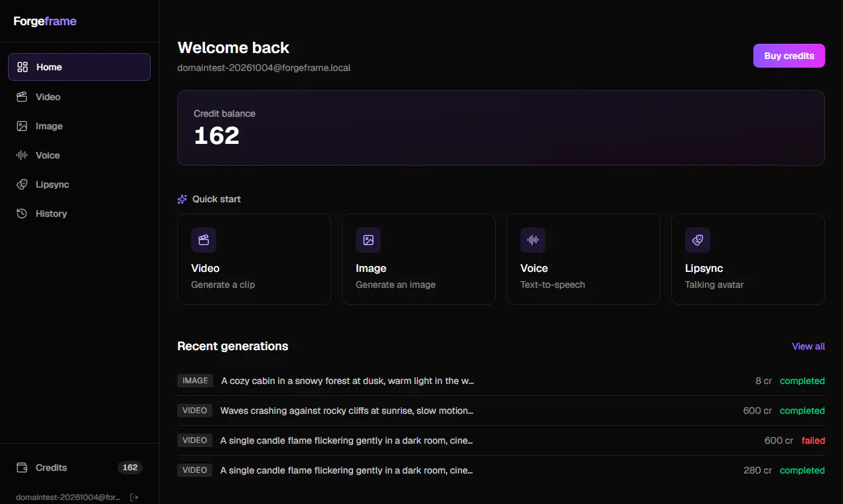Click the Voice waveform icon in sidebar
Screen dimensions: 843x504
pos(23,155)
